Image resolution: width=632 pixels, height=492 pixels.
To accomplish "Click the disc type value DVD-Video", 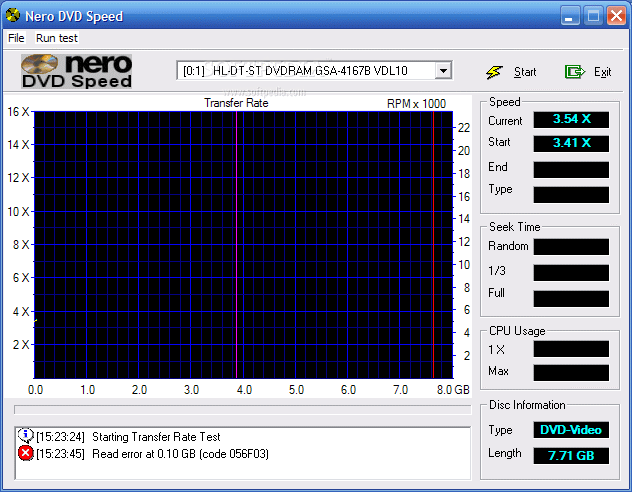I will [x=571, y=430].
